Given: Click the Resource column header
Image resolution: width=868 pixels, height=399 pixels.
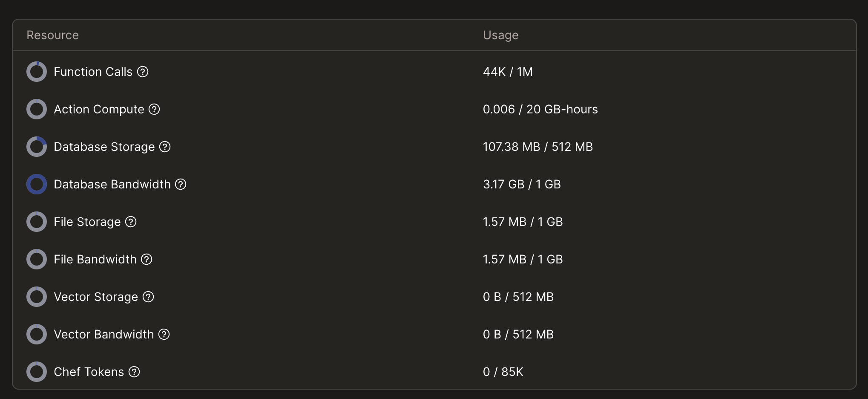Looking at the screenshot, I should tap(52, 35).
